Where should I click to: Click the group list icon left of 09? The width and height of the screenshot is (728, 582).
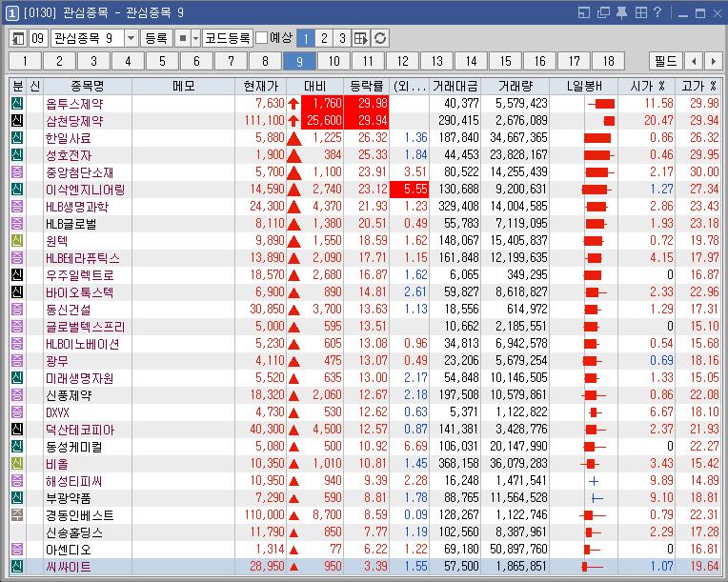(18, 38)
